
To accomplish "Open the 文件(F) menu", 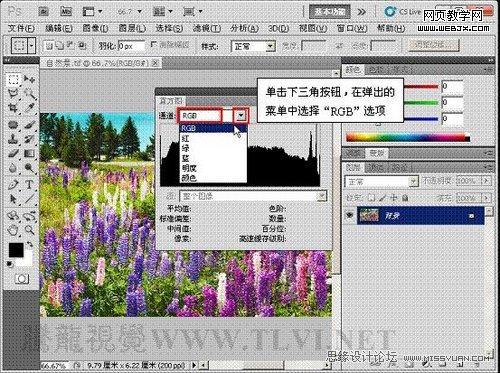I will pos(21,28).
